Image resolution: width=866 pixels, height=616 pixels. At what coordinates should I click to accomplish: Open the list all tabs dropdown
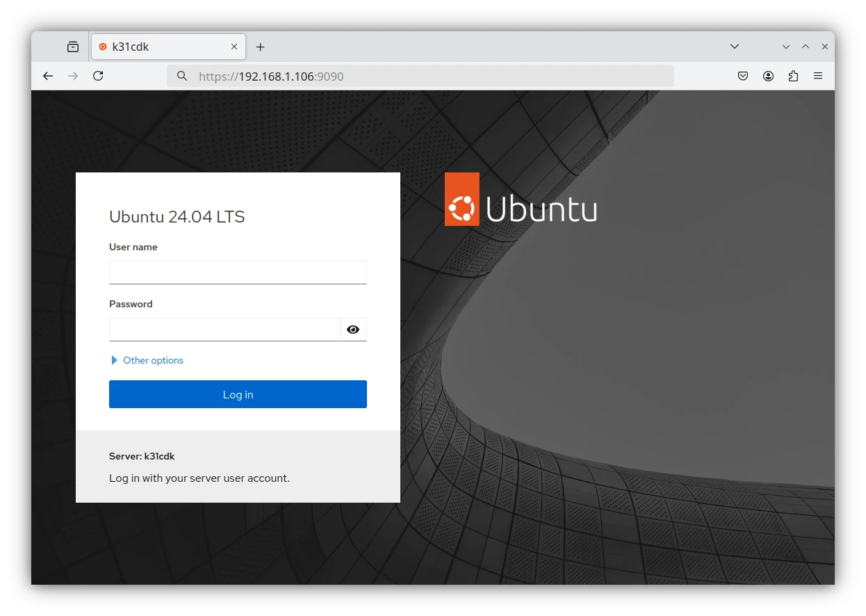735,47
